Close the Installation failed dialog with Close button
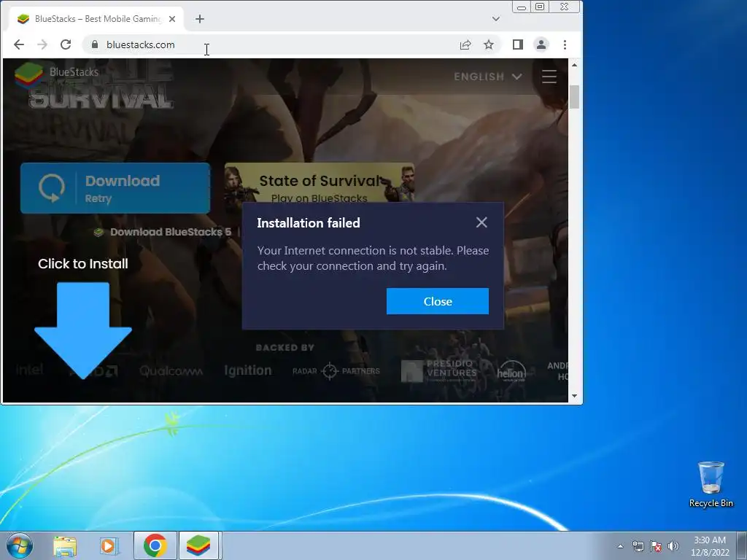This screenshot has height=560, width=747. [438, 301]
